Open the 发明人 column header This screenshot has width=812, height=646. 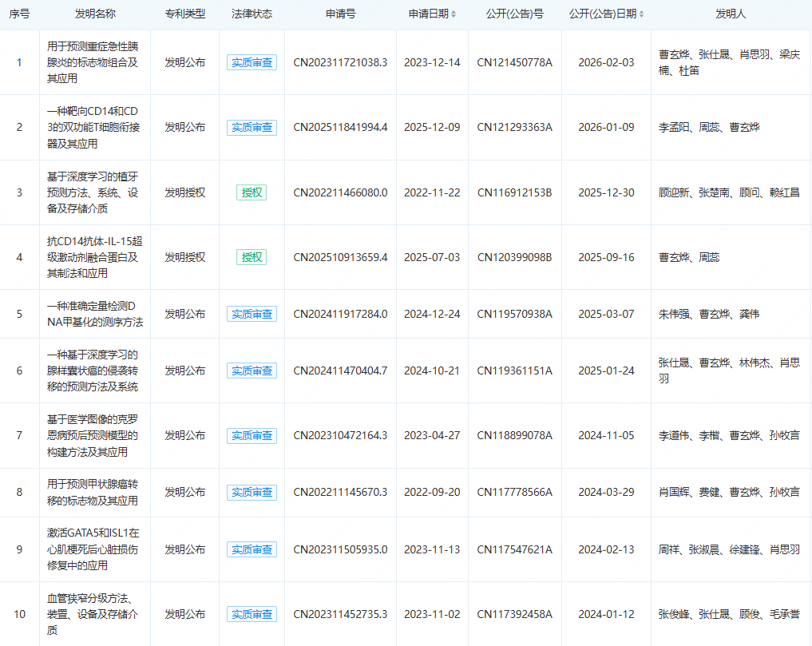(731, 13)
